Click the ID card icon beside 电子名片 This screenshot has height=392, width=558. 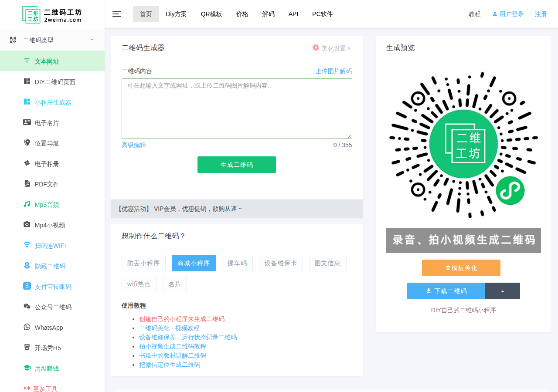pyautogui.click(x=27, y=122)
